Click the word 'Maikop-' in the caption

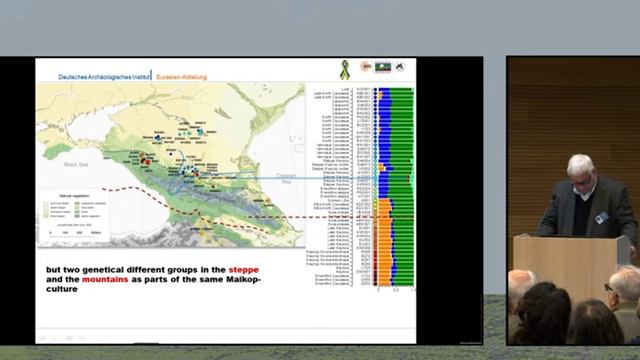pyautogui.click(x=243, y=279)
